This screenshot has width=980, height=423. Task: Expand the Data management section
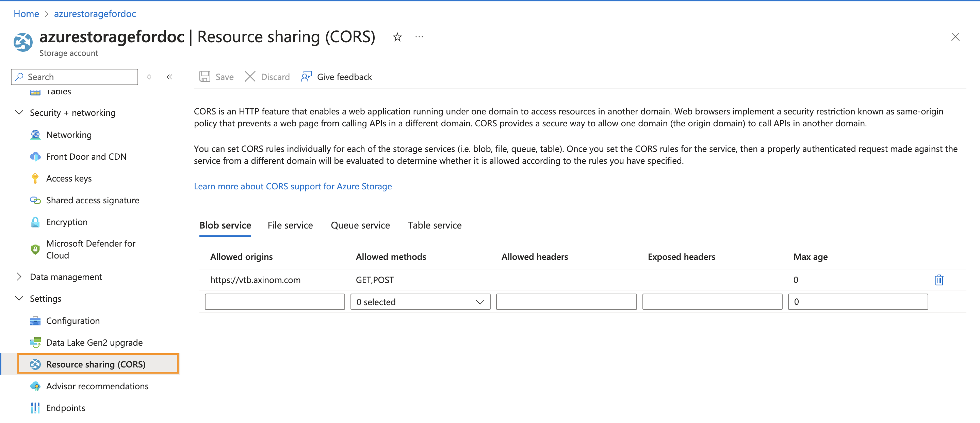tap(19, 277)
